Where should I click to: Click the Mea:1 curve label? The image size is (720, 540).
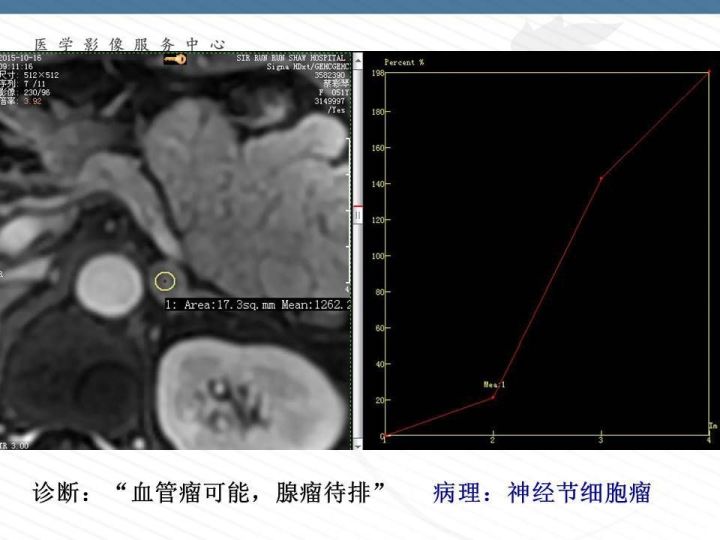(494, 384)
